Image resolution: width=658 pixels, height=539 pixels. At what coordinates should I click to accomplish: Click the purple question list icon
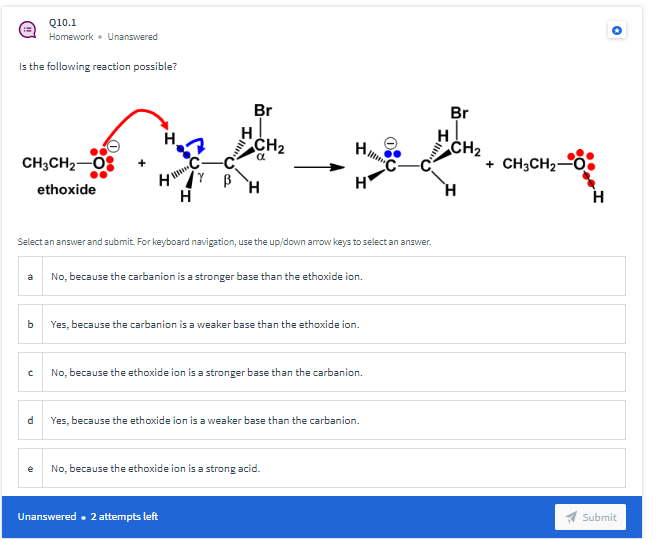[x=27, y=30]
